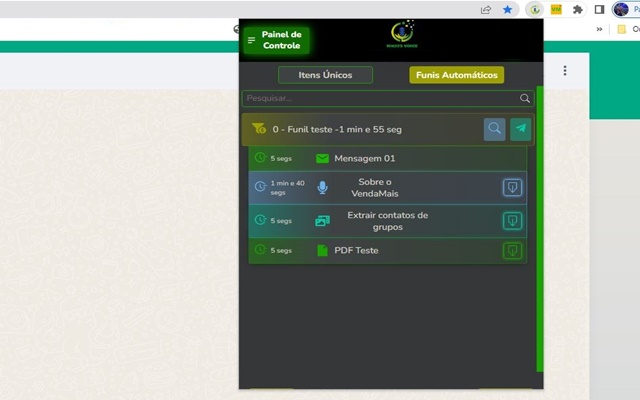Click the clock icon of Mensagem 01

click(x=260, y=158)
